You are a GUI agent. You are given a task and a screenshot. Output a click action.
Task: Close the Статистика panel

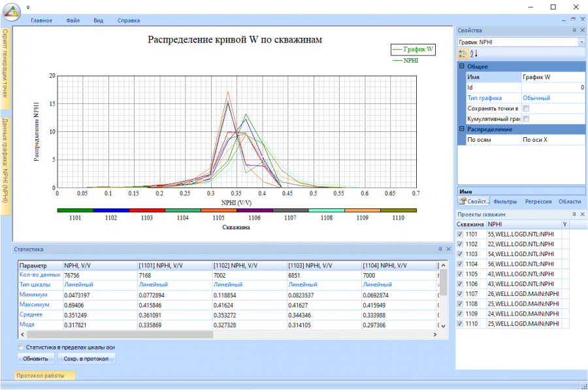448,249
